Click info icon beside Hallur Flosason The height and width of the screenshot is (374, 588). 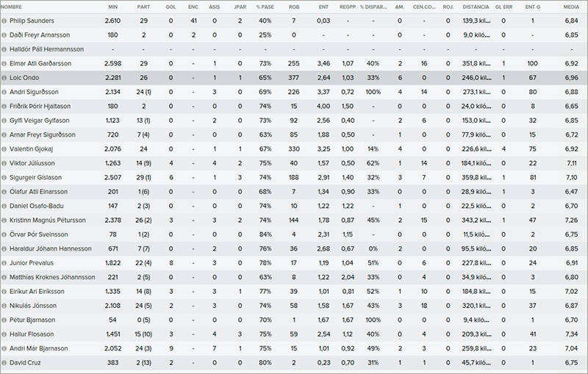coord(4,334)
